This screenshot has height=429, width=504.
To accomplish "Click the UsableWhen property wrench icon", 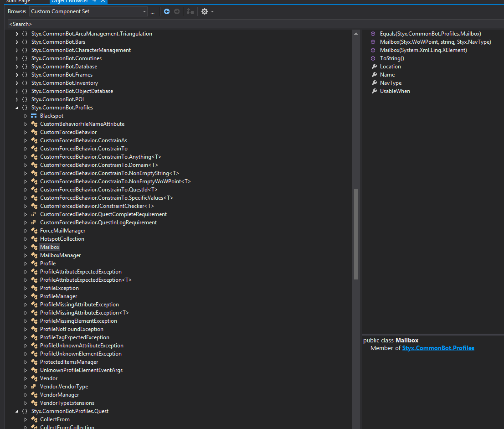I will tap(374, 91).
